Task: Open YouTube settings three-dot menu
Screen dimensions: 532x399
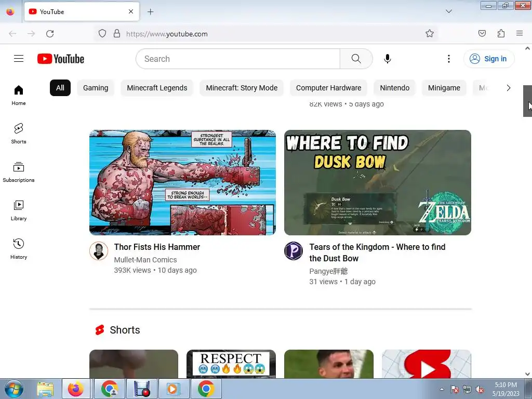Action: (x=448, y=59)
